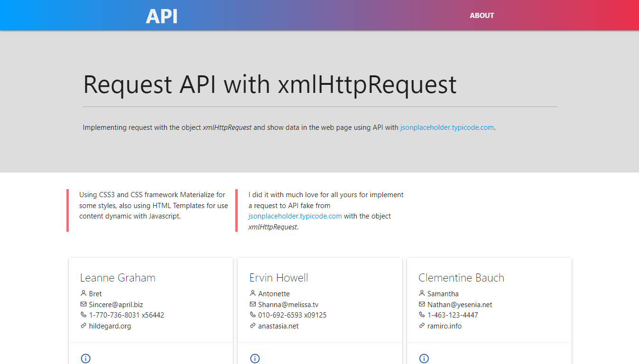Screen dimensions: 639x364
Task: Click italic xmlHttpRequest in the love note
Action: 273,227
